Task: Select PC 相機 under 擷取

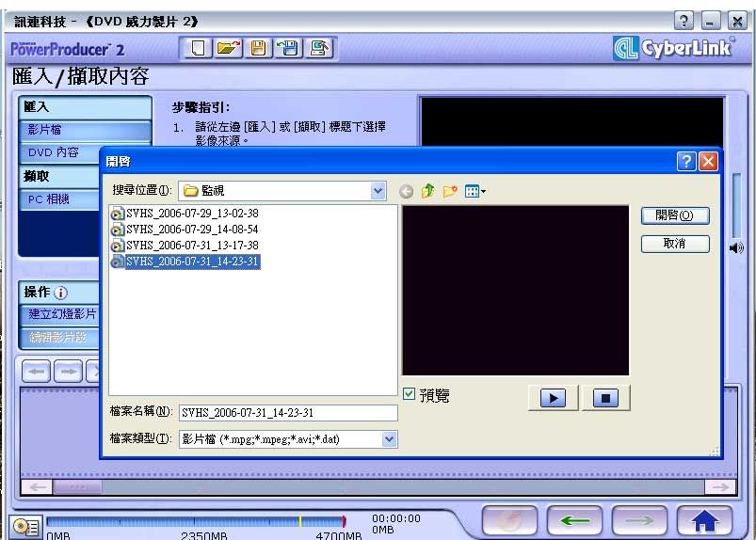Action: [x=60, y=199]
